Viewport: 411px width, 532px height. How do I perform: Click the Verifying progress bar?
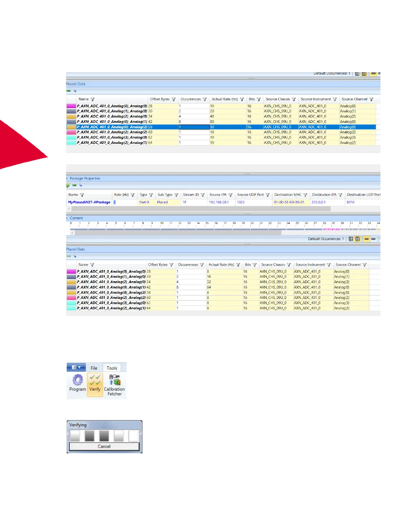pos(104,436)
